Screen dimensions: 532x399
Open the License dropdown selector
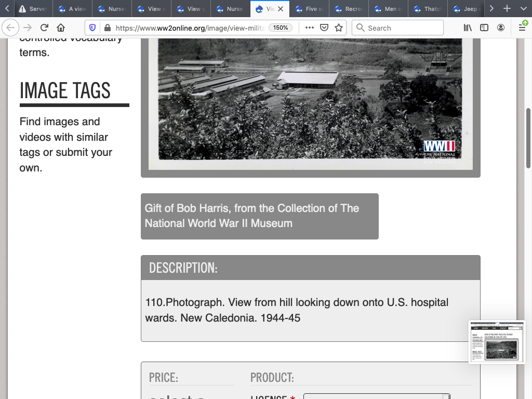pyautogui.click(x=376, y=396)
